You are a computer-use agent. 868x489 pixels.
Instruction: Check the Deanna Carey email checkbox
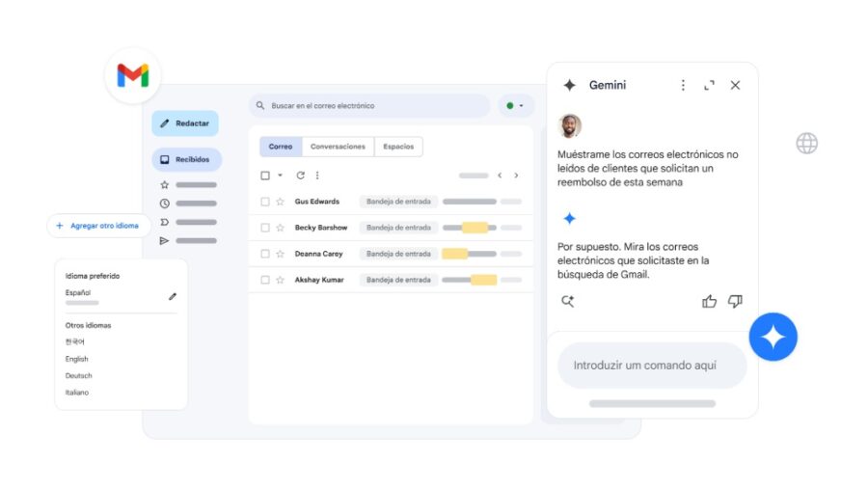click(x=265, y=254)
